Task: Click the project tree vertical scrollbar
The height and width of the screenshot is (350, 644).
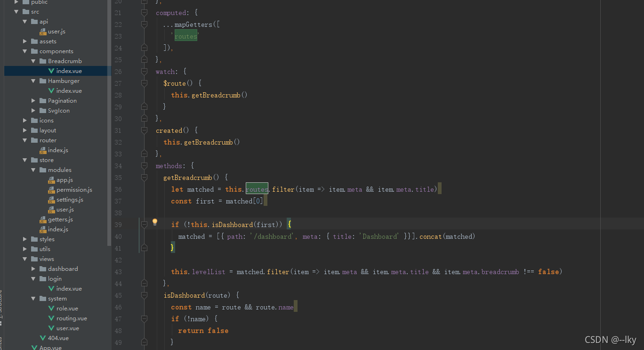Action: point(109,122)
